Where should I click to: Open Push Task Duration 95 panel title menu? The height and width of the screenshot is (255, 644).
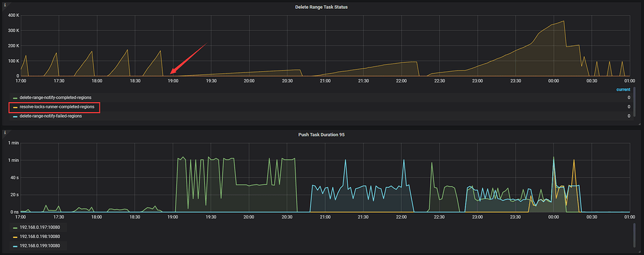[321, 135]
